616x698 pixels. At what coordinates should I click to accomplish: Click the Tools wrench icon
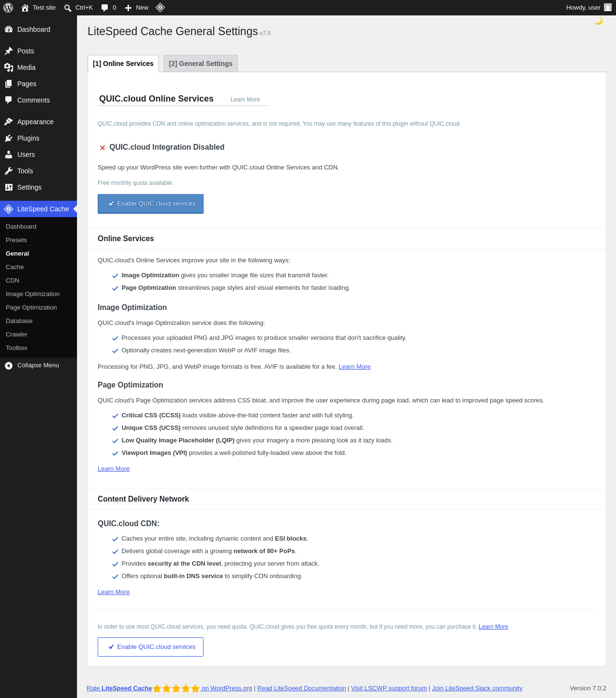coord(9,171)
